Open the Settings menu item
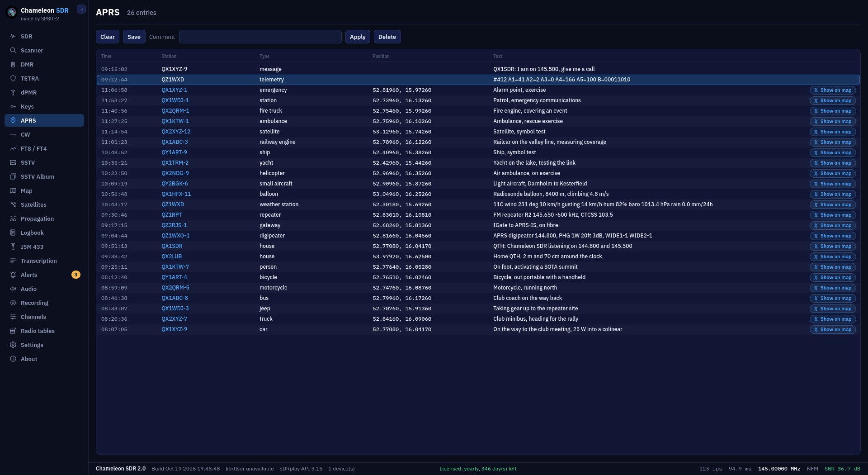868x475 pixels. [x=44, y=345]
